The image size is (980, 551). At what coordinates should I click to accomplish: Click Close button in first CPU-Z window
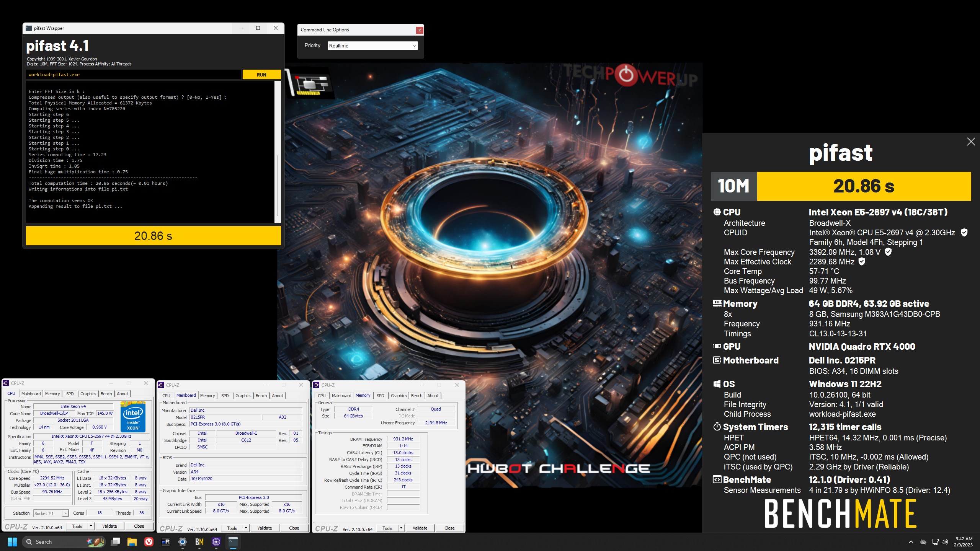point(139,527)
